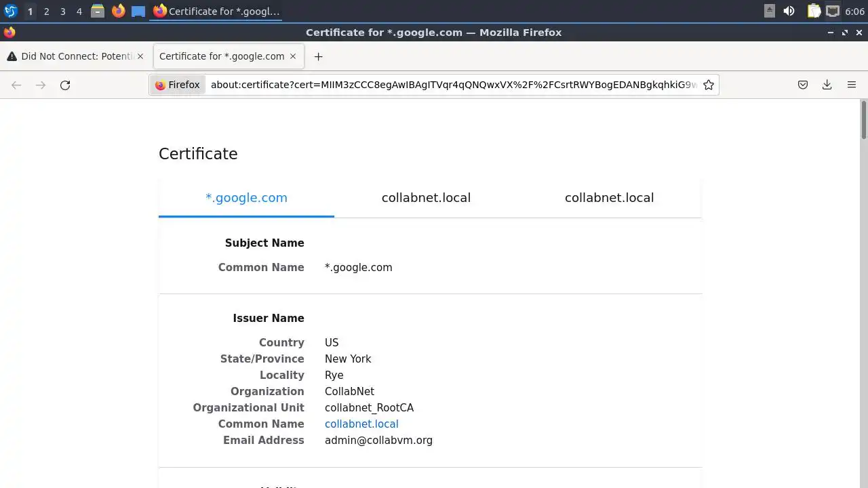The height and width of the screenshot is (488, 868).
Task: Switch to workspace 2
Action: point(46,11)
